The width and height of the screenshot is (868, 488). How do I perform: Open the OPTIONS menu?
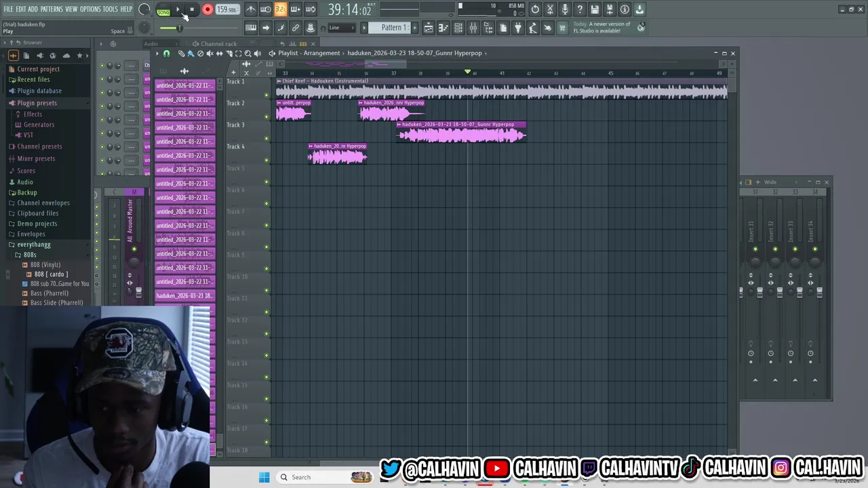coord(90,9)
